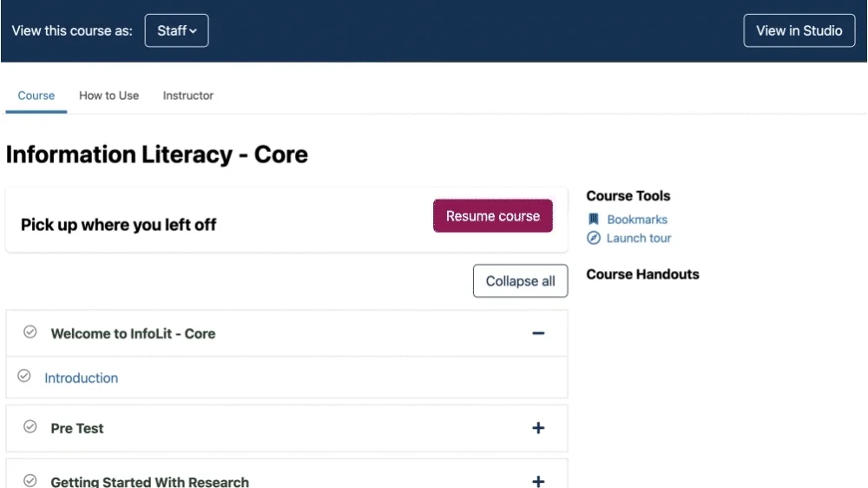Open the Staff view-as dropdown
The image size is (868, 488).
[x=176, y=30]
